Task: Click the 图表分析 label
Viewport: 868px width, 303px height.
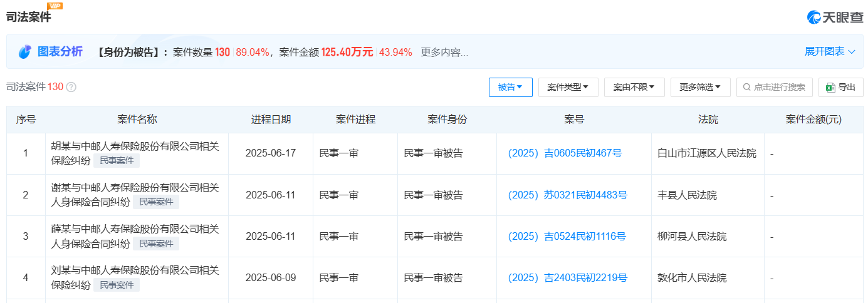Action: click(60, 52)
